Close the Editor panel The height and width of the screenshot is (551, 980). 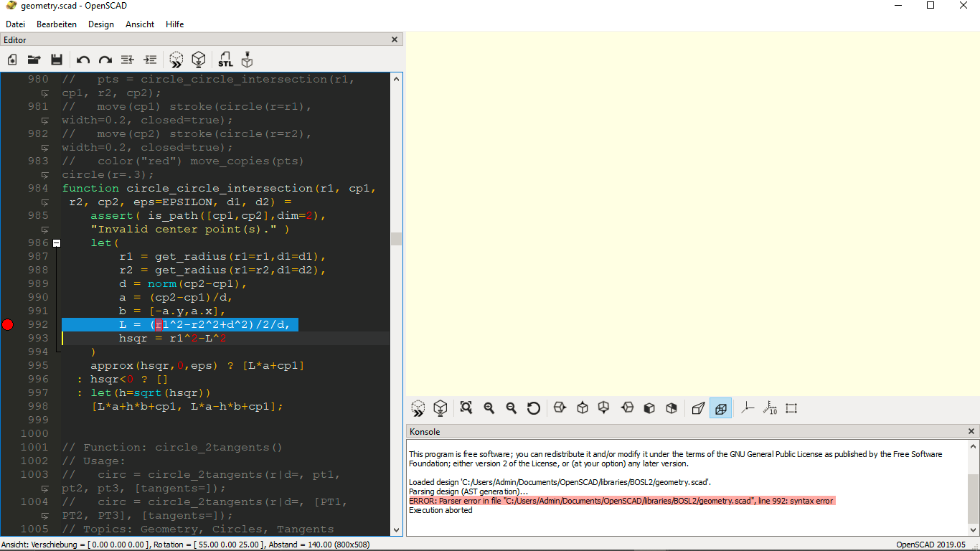coord(394,40)
